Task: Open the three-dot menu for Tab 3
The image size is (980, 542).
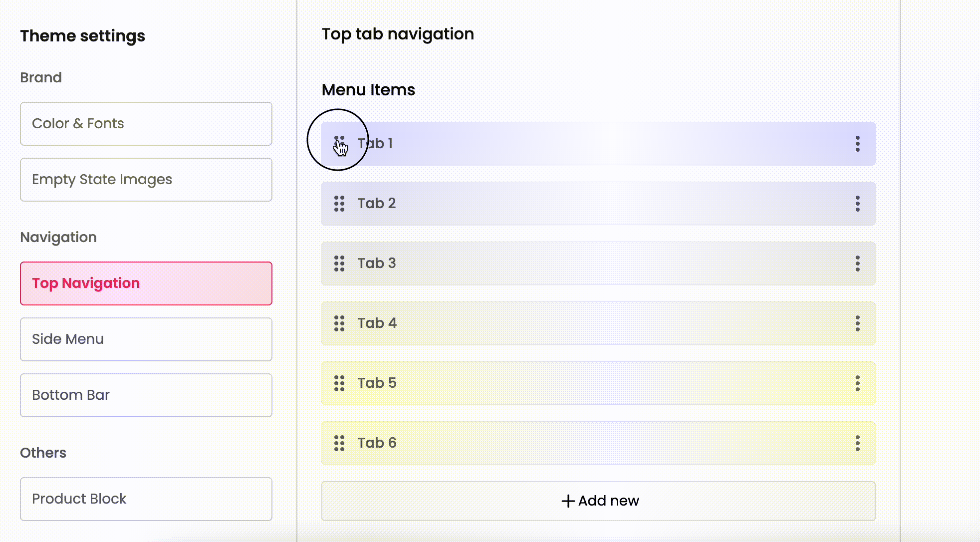Action: 857,264
